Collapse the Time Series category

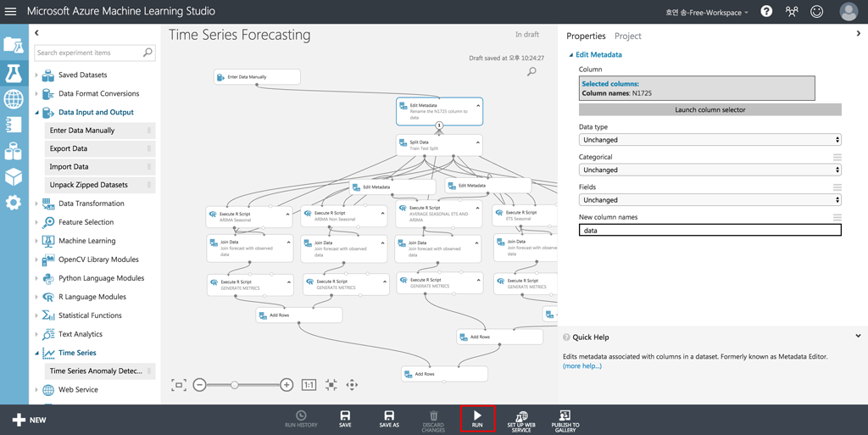coord(37,353)
